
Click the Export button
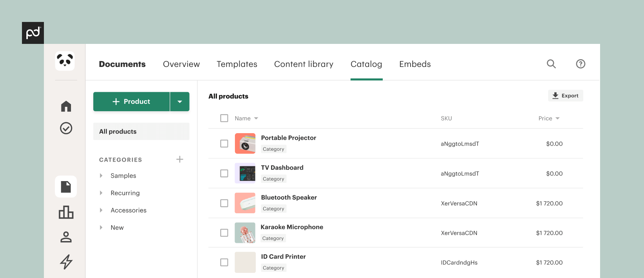click(565, 95)
